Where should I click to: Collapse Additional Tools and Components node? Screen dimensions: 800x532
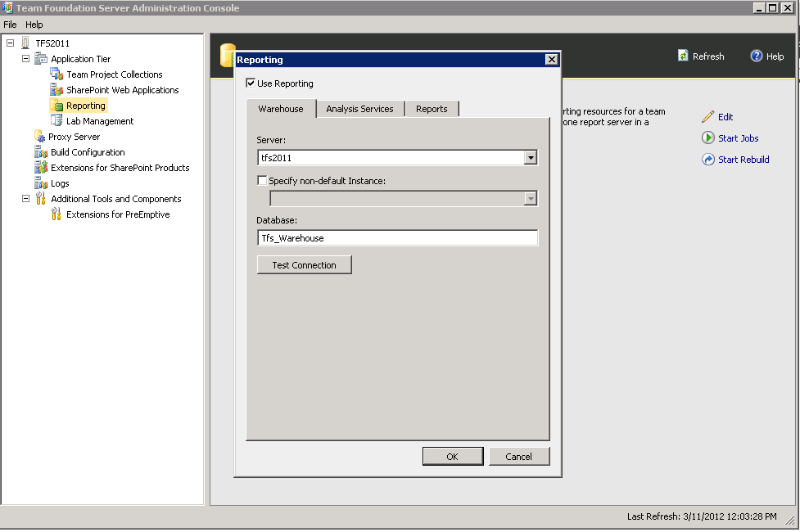[25, 199]
